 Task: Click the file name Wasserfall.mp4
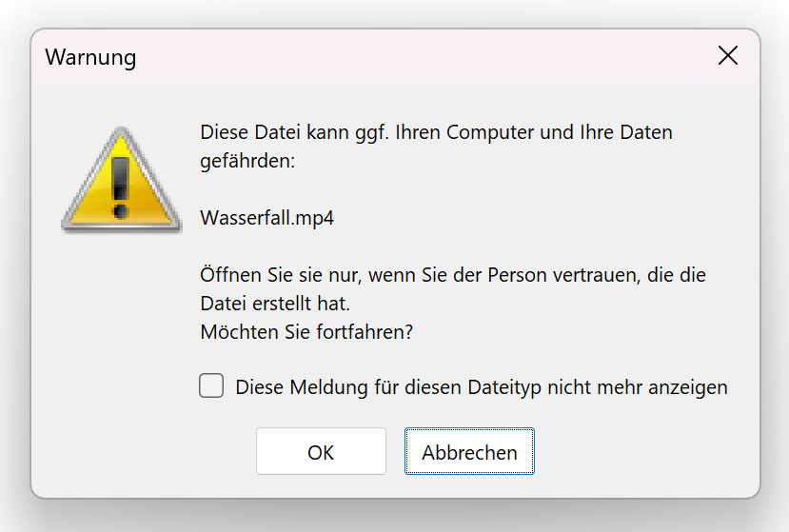(x=266, y=218)
